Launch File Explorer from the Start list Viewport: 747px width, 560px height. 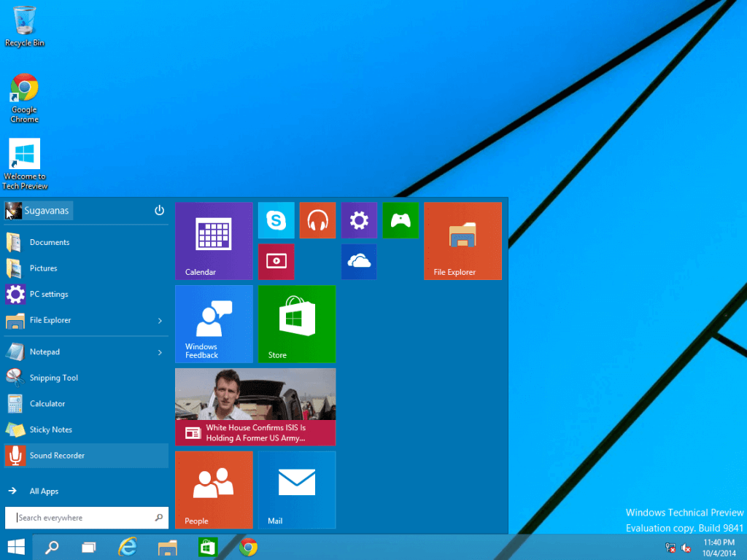coord(79,321)
